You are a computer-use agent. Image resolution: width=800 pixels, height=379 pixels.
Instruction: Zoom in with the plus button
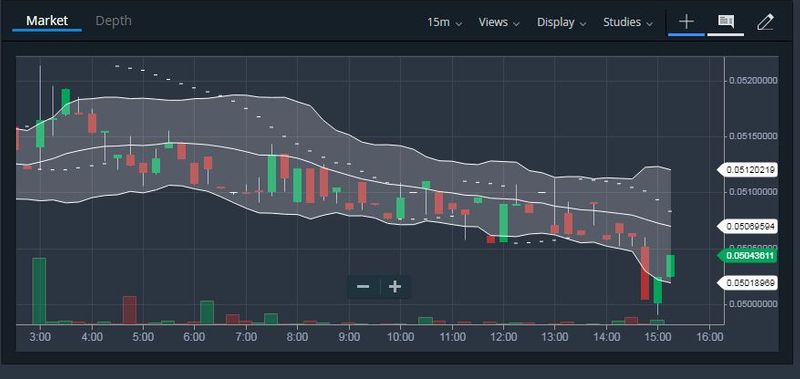tap(395, 287)
